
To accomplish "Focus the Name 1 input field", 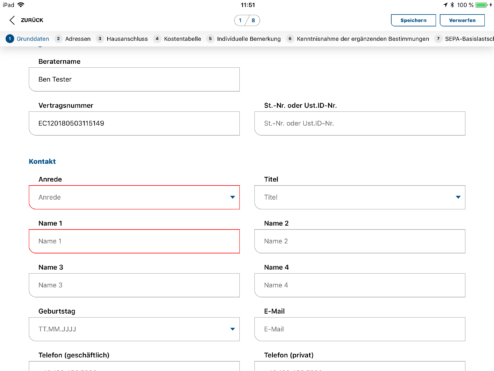I will [134, 241].
